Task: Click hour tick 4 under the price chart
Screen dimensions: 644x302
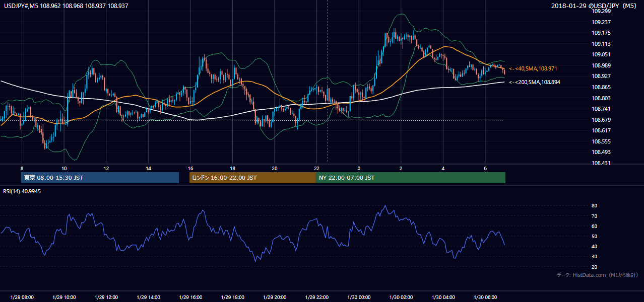Action: point(443,168)
